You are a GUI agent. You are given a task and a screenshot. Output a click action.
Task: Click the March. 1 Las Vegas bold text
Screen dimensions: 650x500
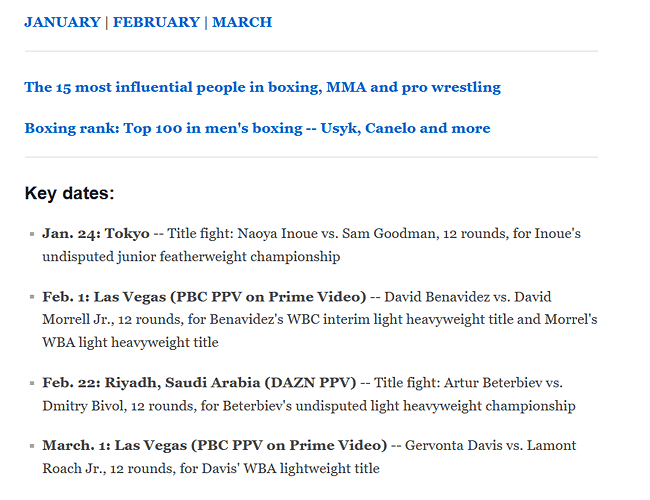[214, 445]
